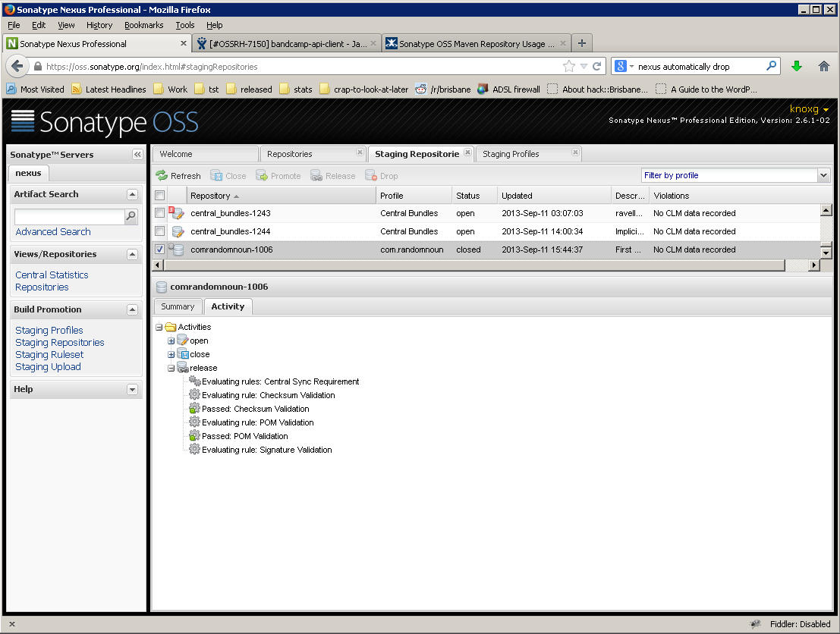Viewport: 840px width, 634px height.
Task: Open the History menu
Action: [x=99, y=25]
